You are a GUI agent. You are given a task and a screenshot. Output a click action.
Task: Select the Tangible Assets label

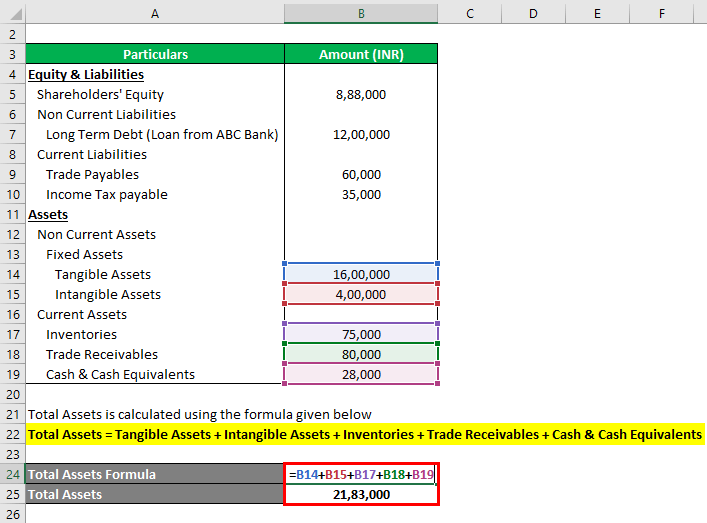coord(103,274)
